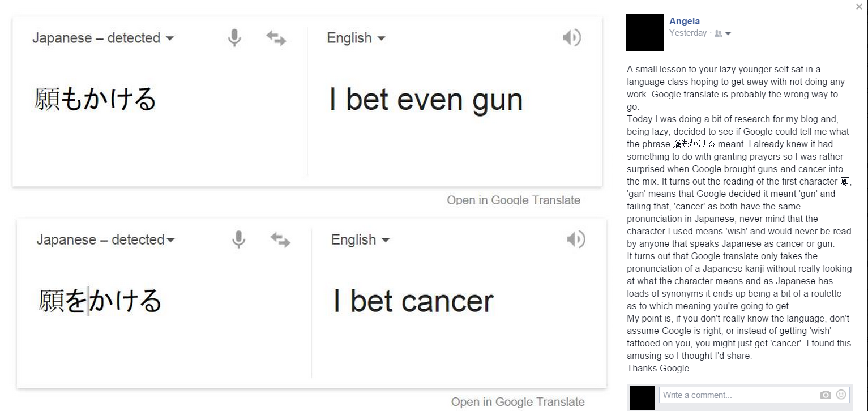Click into 'Write a comment...' field
868x411 pixels.
tap(739, 395)
